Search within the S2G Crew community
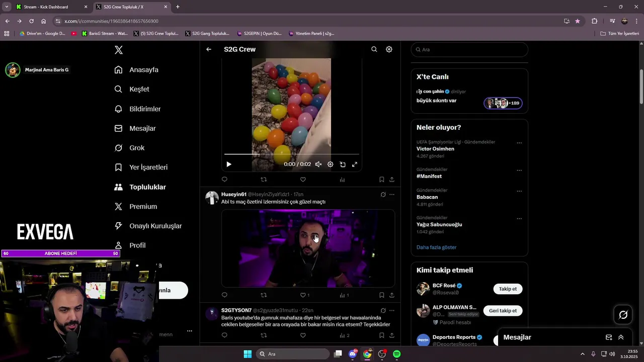The image size is (644, 362). click(374, 49)
